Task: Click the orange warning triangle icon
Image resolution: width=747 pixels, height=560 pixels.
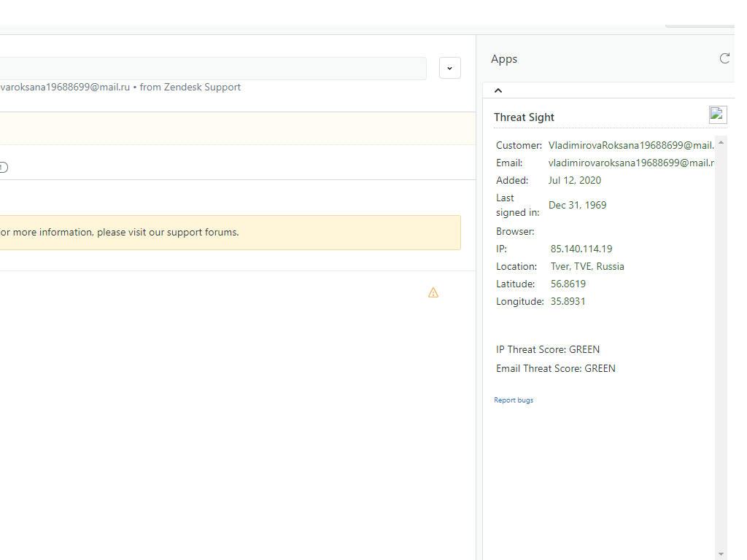Action: click(x=433, y=292)
